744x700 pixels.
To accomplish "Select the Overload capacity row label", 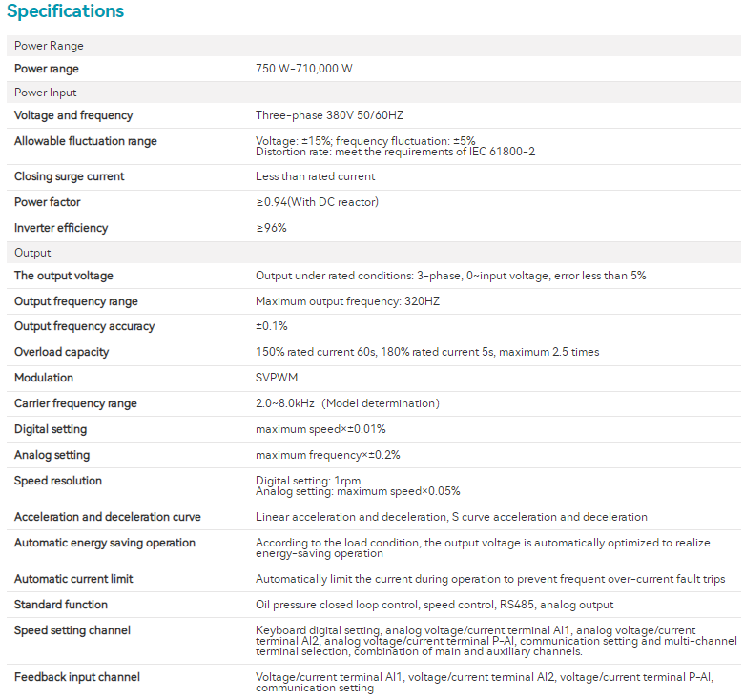I will [x=61, y=352].
